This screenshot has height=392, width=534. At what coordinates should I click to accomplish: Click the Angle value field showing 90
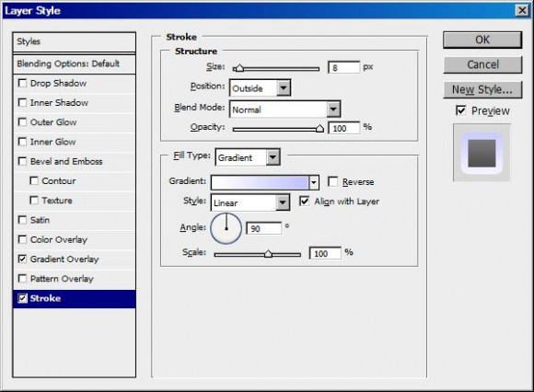click(x=264, y=228)
